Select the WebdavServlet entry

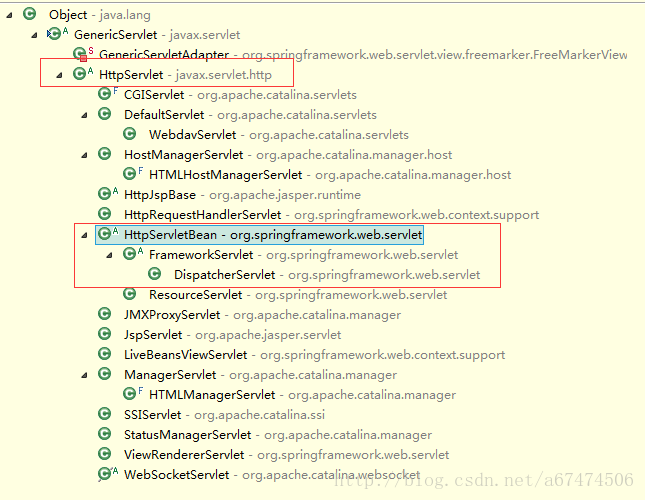[279, 134]
